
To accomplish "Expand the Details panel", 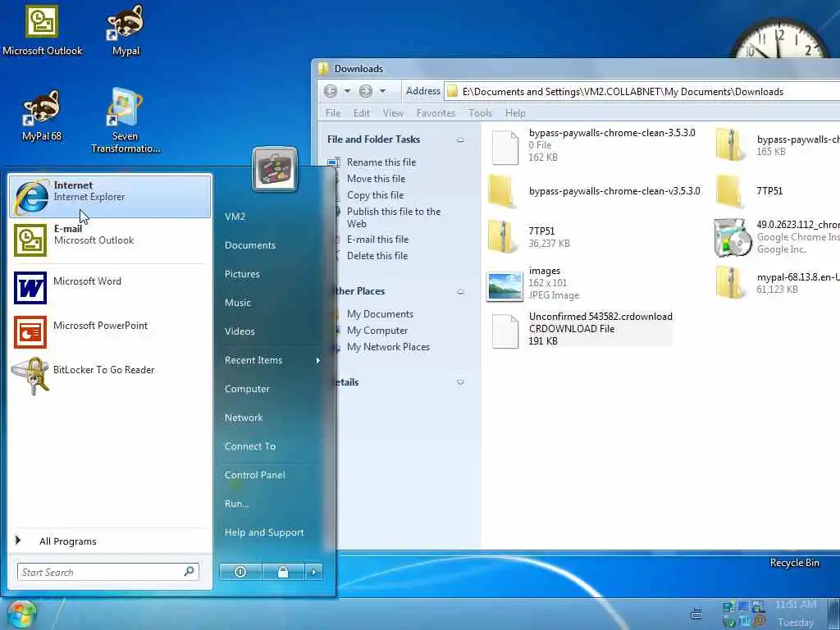I will click(x=460, y=382).
